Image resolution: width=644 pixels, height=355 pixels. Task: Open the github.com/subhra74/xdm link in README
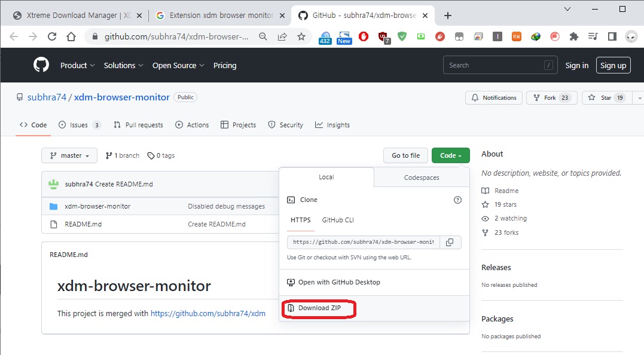tap(208, 314)
